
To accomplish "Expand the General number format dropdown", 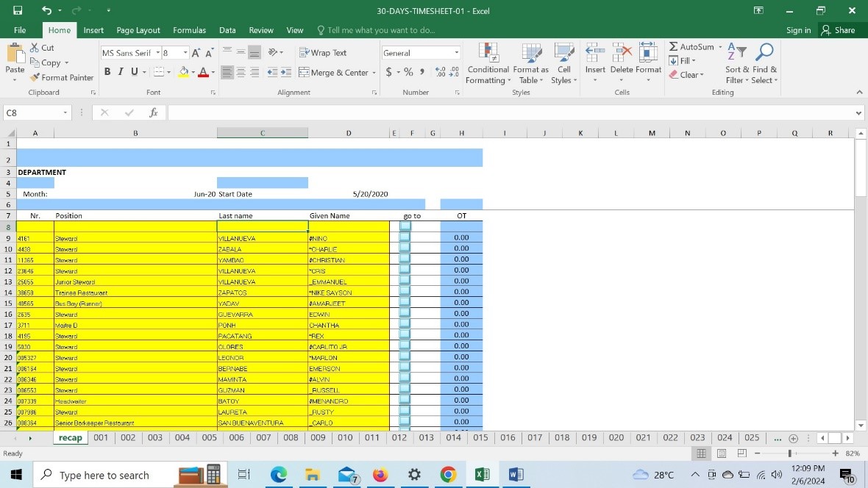I will tap(456, 53).
